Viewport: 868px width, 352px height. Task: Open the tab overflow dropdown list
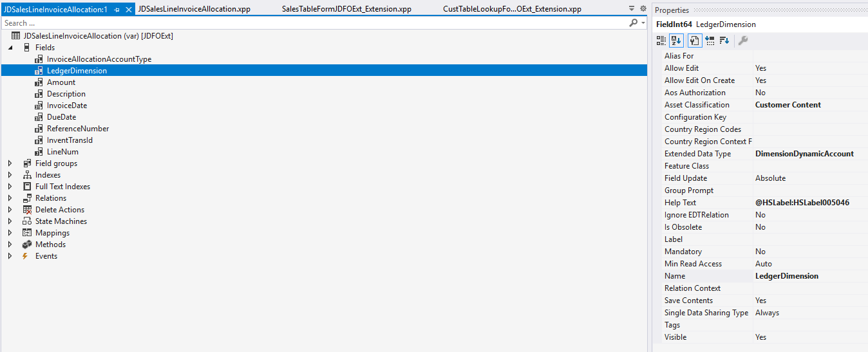point(632,9)
